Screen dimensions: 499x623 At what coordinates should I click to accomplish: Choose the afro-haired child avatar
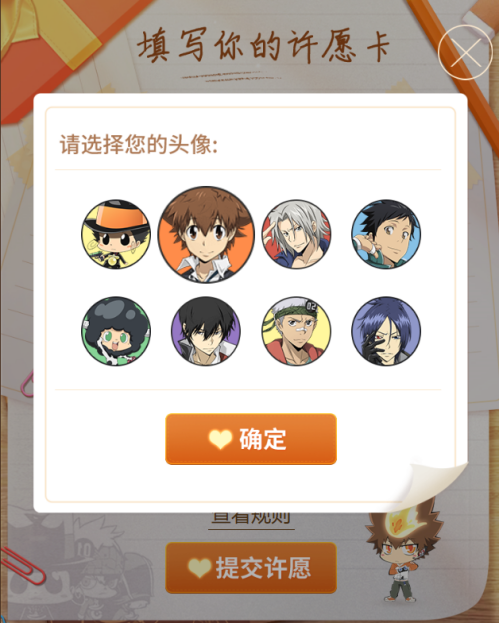click(116, 331)
